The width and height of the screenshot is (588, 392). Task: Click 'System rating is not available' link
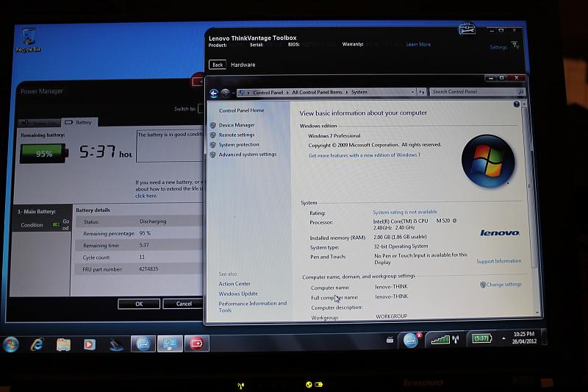click(405, 212)
